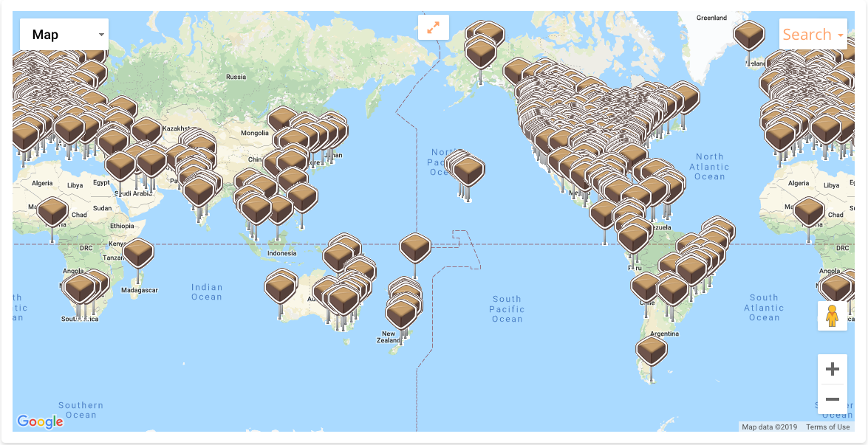
Task: Open the Map type dropdown
Action: [x=64, y=35]
